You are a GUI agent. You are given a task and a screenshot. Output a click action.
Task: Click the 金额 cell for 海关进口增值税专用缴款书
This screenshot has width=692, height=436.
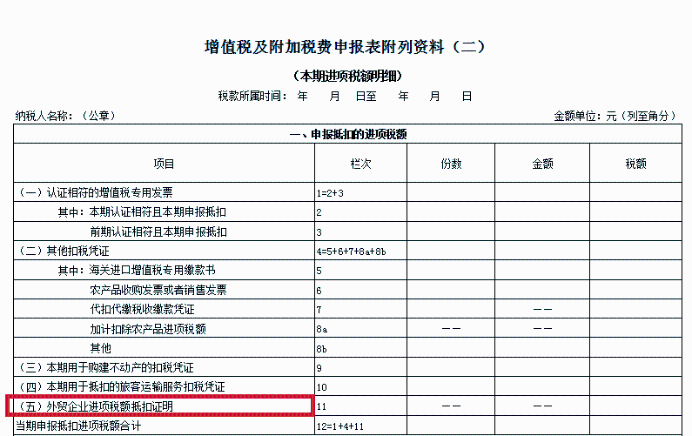(x=542, y=270)
